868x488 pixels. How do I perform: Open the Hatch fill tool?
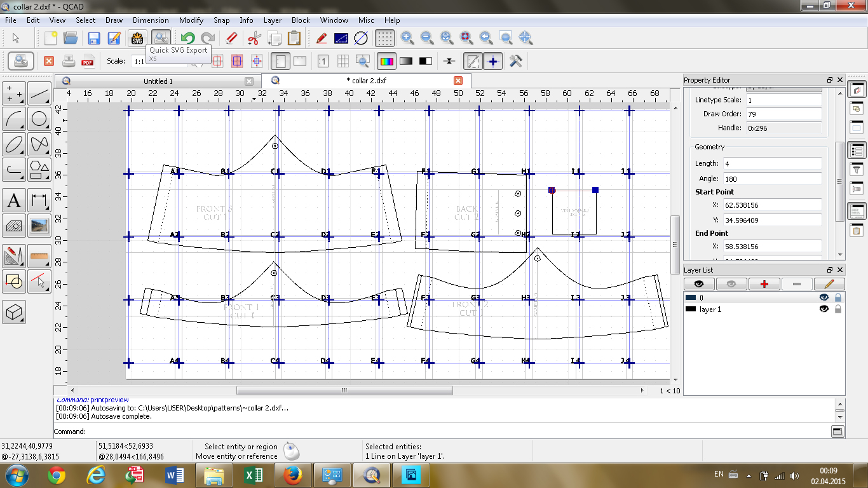click(x=14, y=226)
